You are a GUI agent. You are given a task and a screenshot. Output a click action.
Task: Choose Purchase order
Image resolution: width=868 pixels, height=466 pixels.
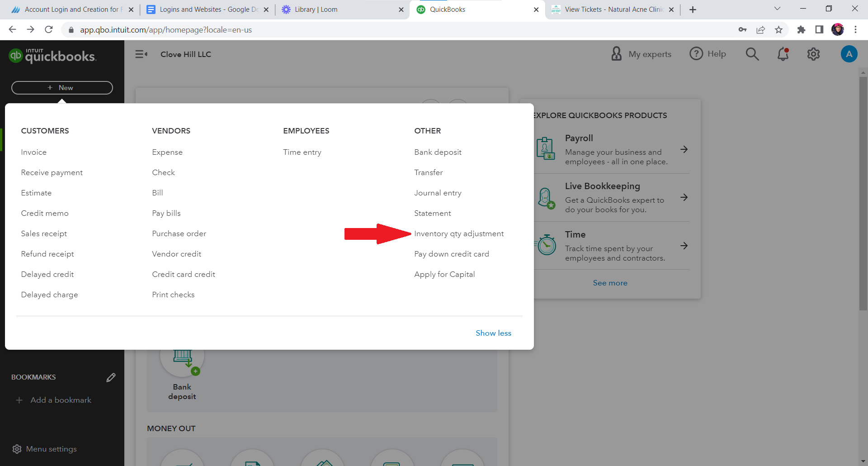[x=179, y=233]
